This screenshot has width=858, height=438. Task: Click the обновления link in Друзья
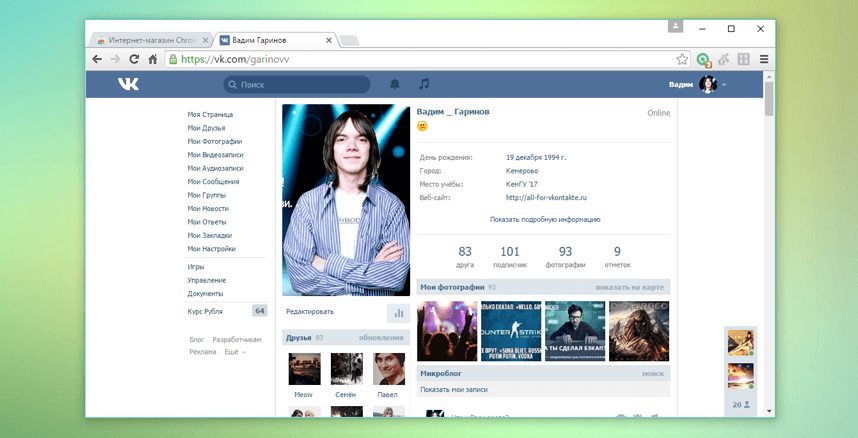point(381,338)
